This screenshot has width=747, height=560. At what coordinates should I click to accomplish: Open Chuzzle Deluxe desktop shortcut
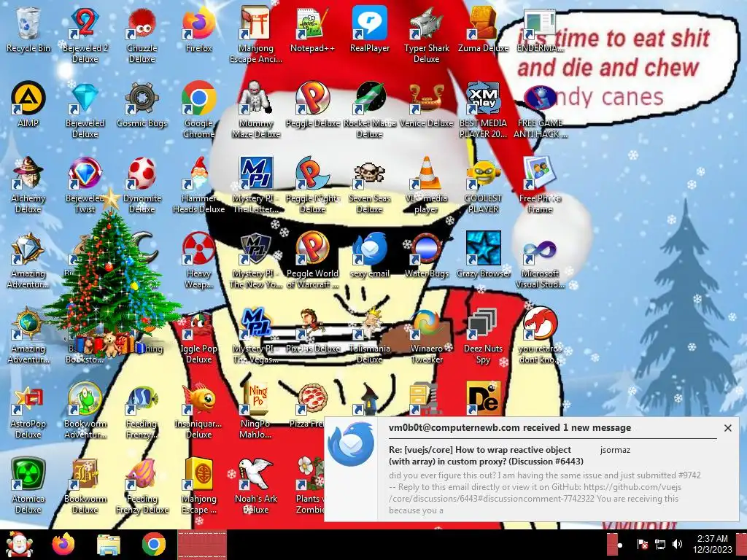pyautogui.click(x=142, y=34)
